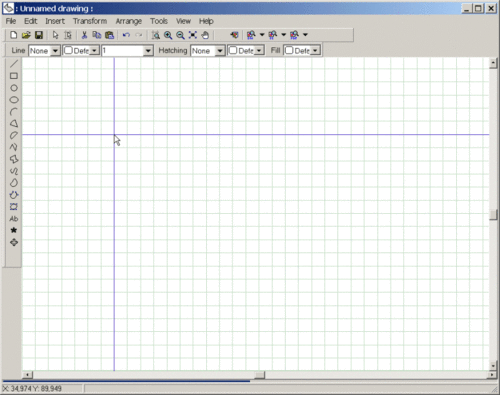Select the Text 'Ab' tool
This screenshot has width=500, height=395.
tap(14, 219)
